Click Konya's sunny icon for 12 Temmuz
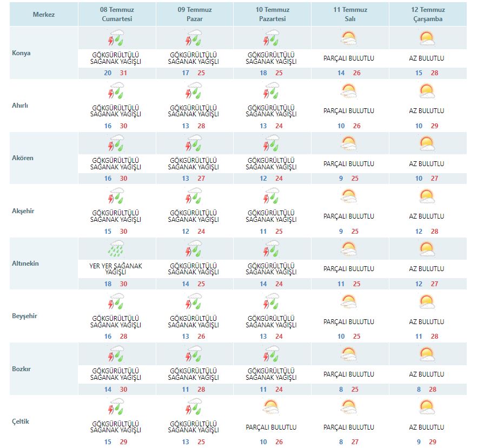 427,38
